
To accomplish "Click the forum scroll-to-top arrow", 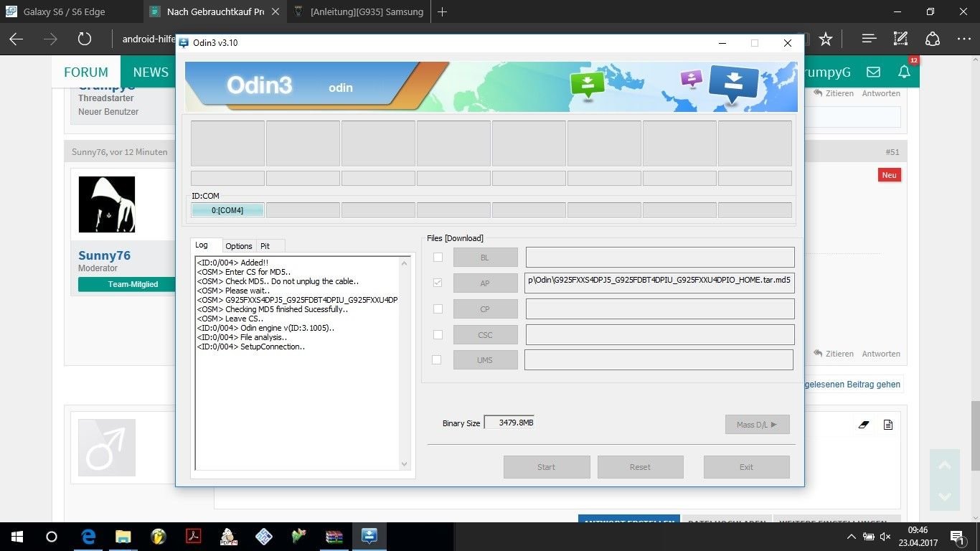I will (945, 466).
